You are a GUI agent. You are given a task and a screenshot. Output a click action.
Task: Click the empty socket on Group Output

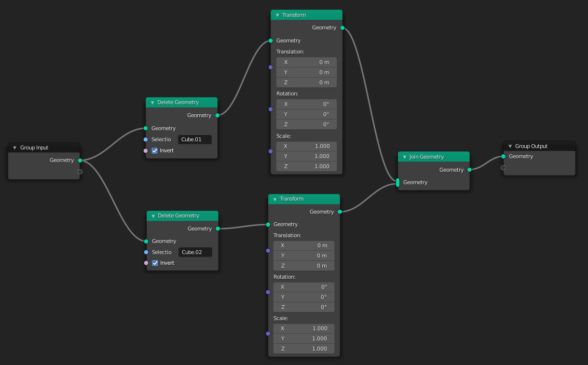tap(503, 168)
